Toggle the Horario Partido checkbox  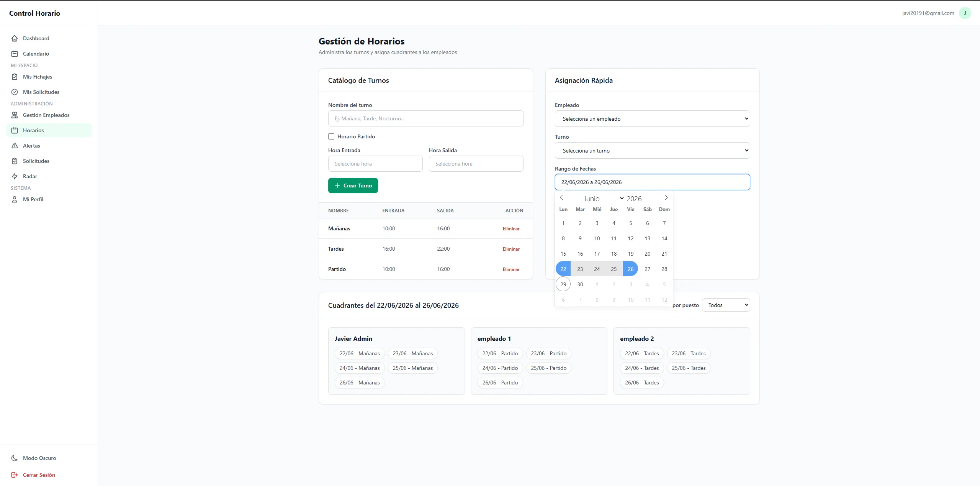point(331,136)
